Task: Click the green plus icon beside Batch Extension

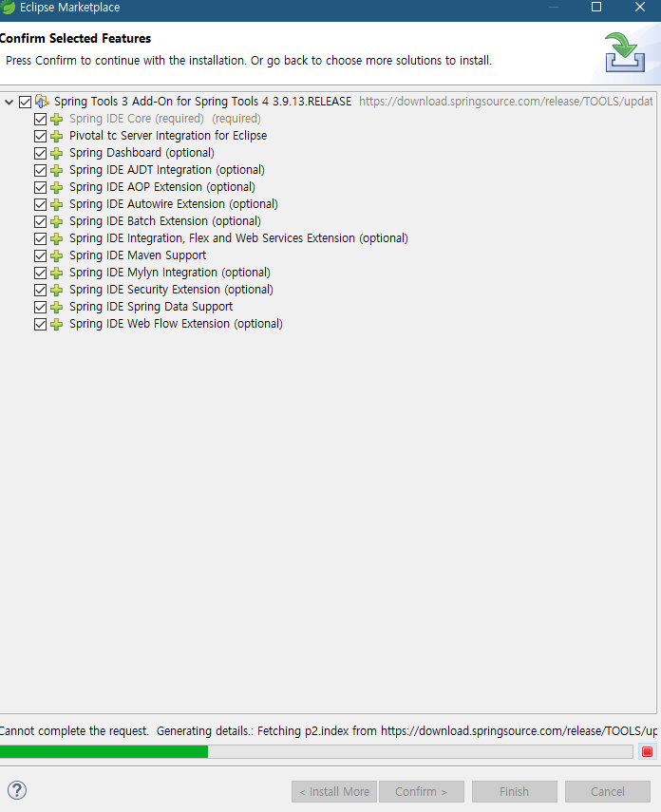Action: pos(56,221)
